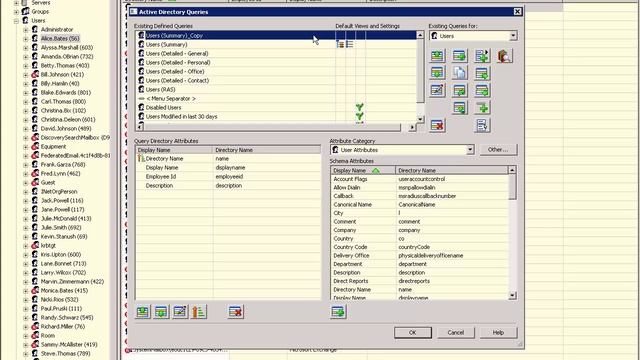The width and height of the screenshot is (640, 360).
Task: Select the Users (Summary)_Copy query
Action: 276,36
